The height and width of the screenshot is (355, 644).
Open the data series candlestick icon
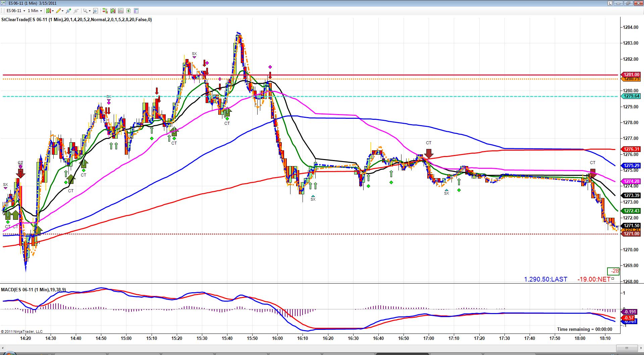coord(113,11)
